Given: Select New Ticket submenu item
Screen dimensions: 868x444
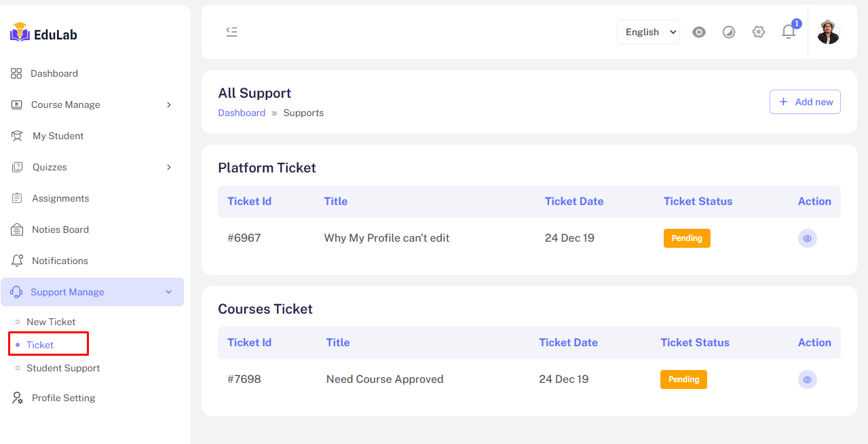Looking at the screenshot, I should tap(51, 322).
